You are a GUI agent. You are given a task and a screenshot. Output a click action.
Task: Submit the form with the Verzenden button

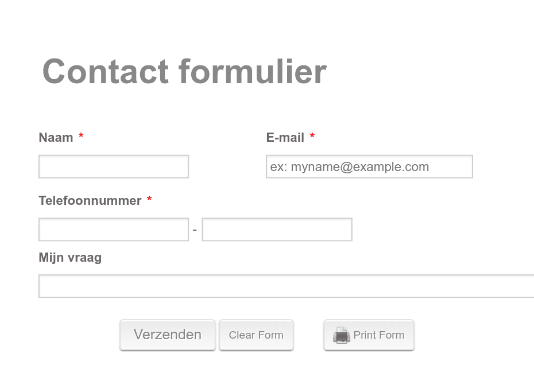coord(168,335)
